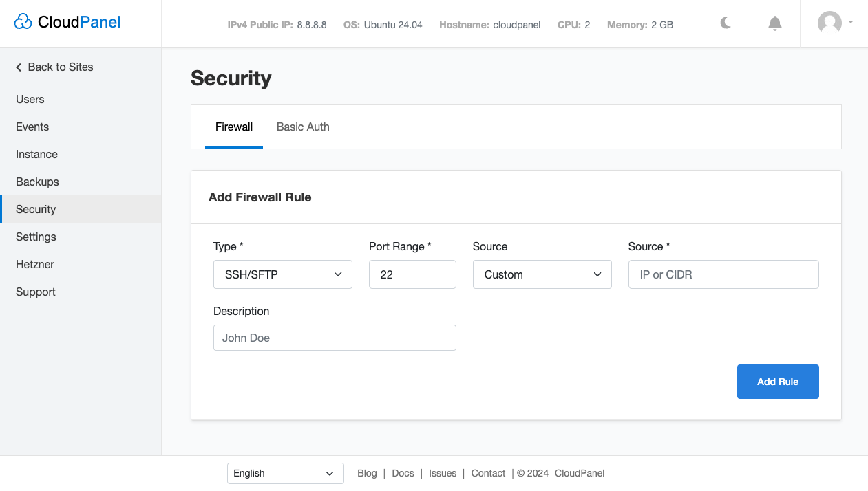868x491 pixels.
Task: Click the CloudPanel logo
Action: (67, 23)
